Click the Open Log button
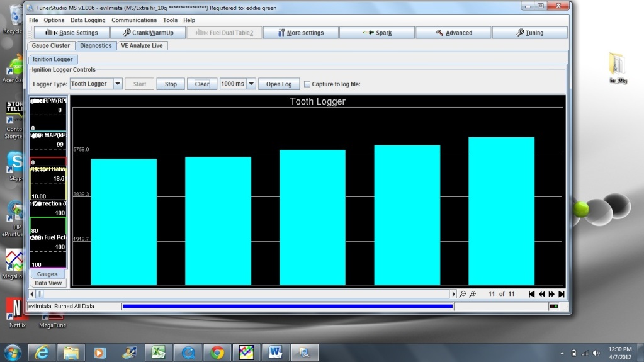Image resolution: width=644 pixels, height=362 pixels. [x=278, y=84]
